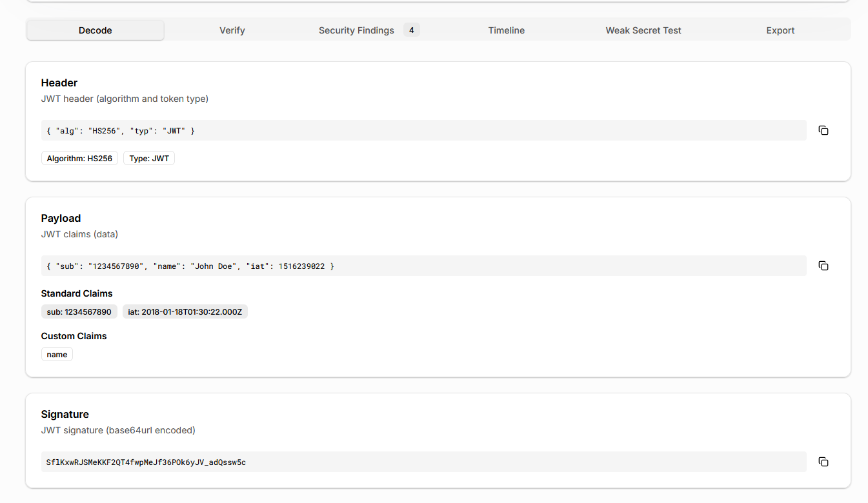This screenshot has height=503, width=868.
Task: Copy the payload claims JSON
Action: tap(823, 266)
